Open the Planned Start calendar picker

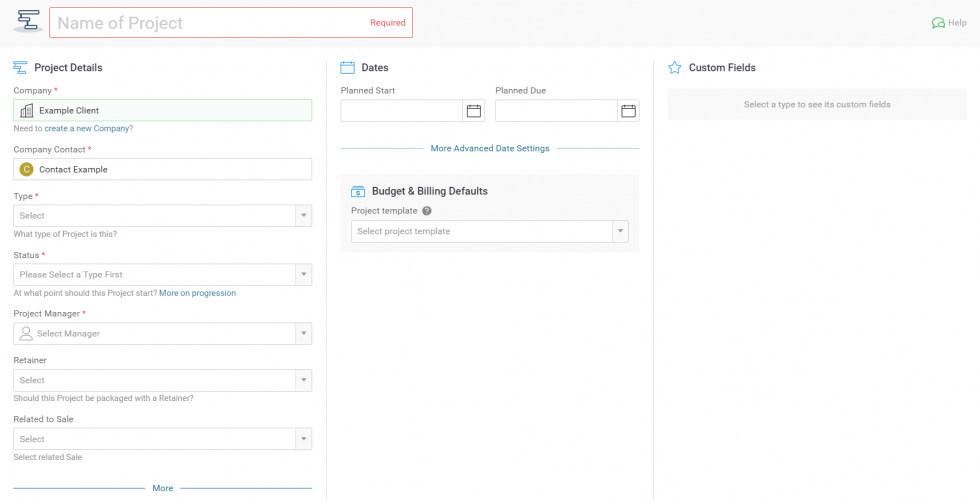click(x=474, y=111)
